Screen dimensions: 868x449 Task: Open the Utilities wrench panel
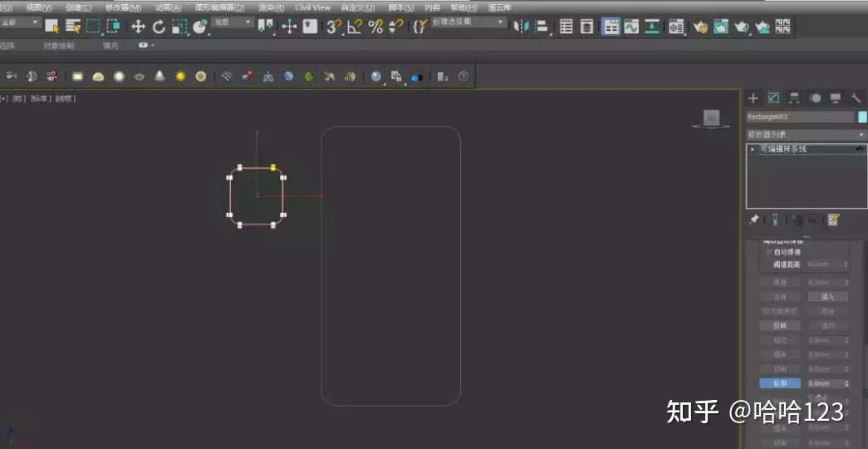click(856, 98)
